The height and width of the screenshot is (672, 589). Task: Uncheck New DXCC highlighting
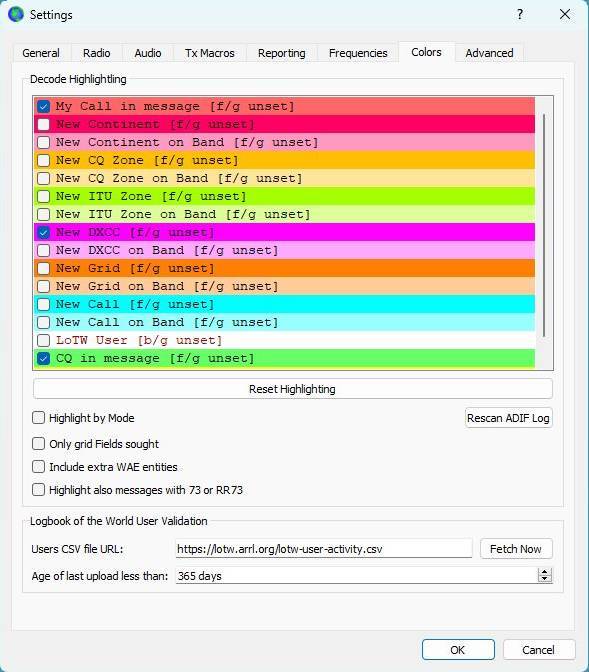coord(43,232)
